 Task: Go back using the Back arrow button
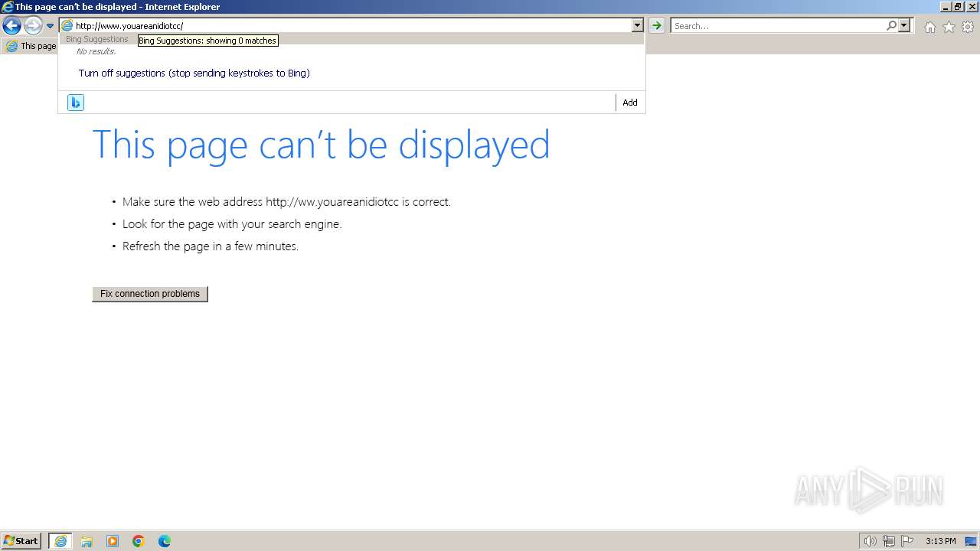(11, 26)
